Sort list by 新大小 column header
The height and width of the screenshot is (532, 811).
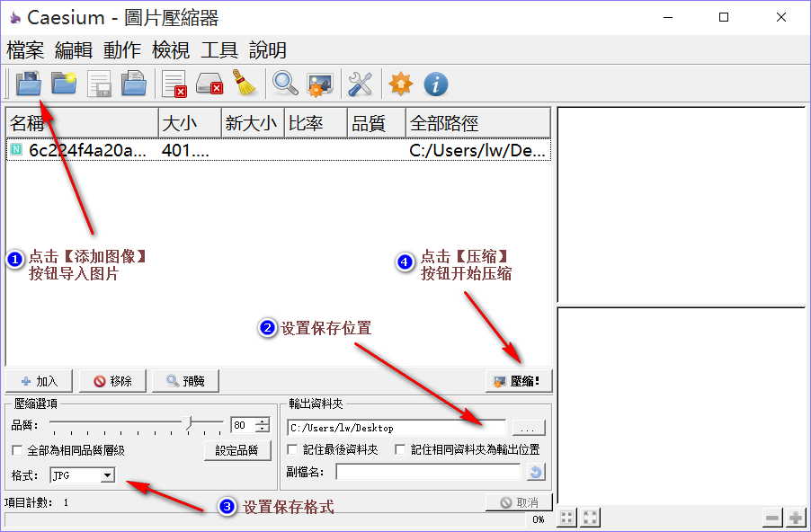253,123
